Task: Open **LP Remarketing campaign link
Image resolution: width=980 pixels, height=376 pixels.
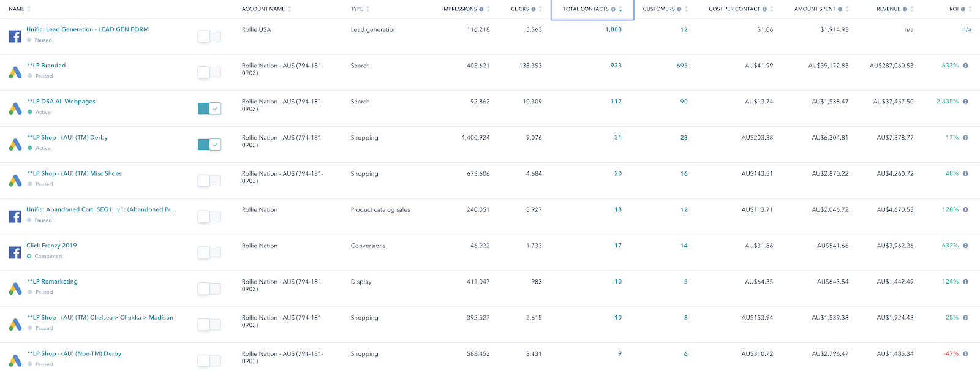Action: click(x=53, y=282)
